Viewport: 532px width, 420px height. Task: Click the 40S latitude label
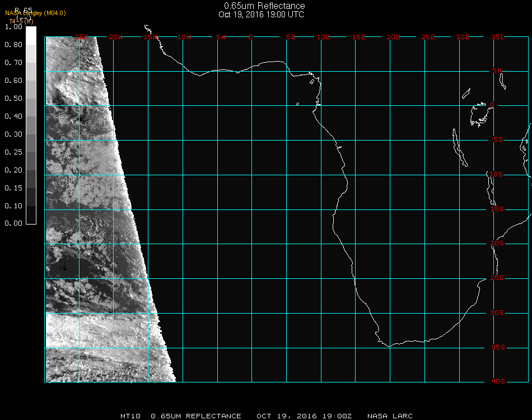(x=497, y=382)
